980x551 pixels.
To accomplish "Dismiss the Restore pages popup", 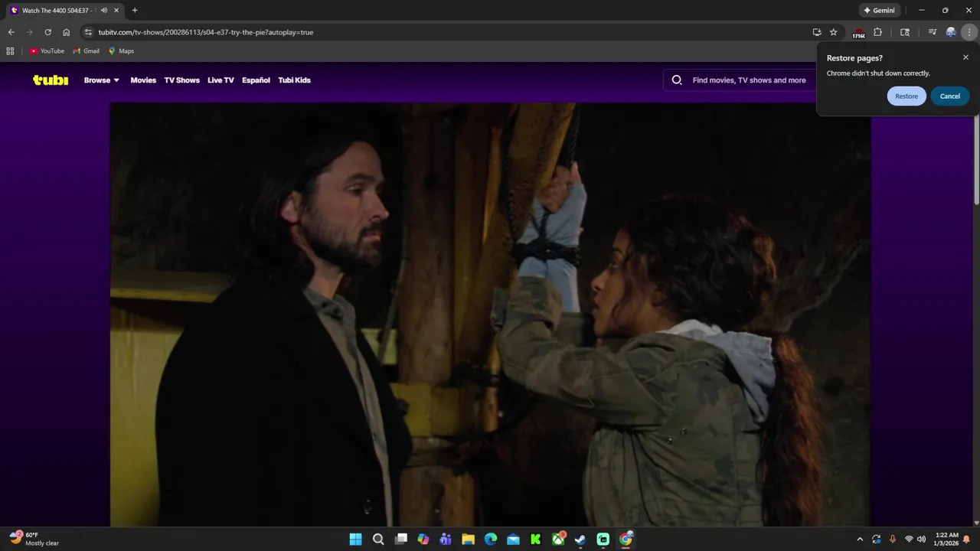I will coord(965,57).
